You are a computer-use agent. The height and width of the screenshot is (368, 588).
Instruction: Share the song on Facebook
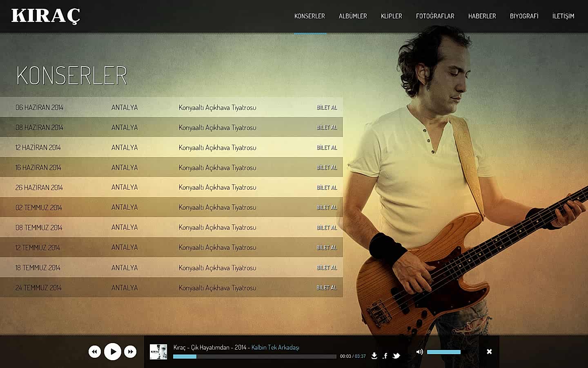[385, 356]
